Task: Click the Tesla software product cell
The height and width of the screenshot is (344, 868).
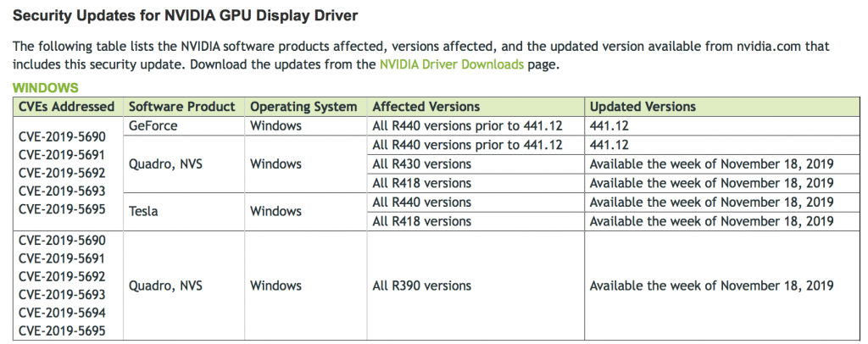Action: point(184,211)
